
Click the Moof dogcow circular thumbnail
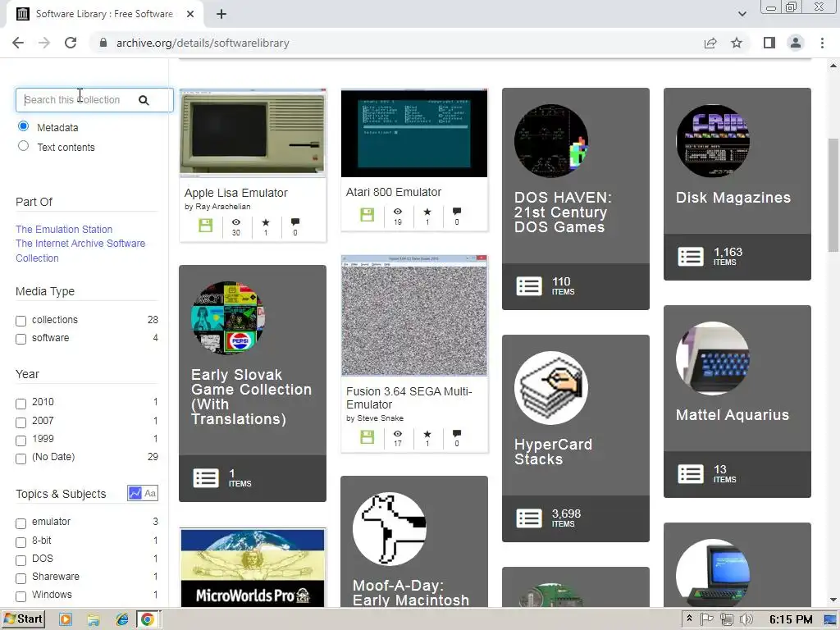click(390, 529)
